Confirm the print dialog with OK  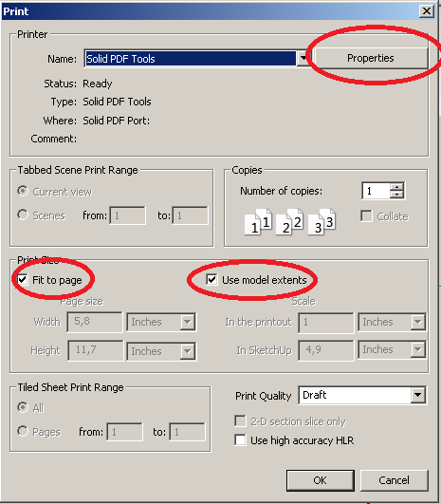click(321, 480)
